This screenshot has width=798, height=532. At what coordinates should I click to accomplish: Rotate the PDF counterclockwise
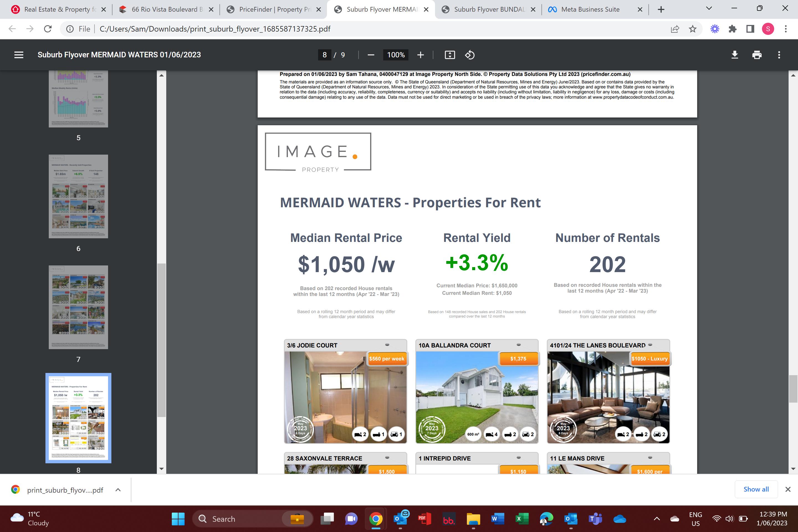(470, 55)
